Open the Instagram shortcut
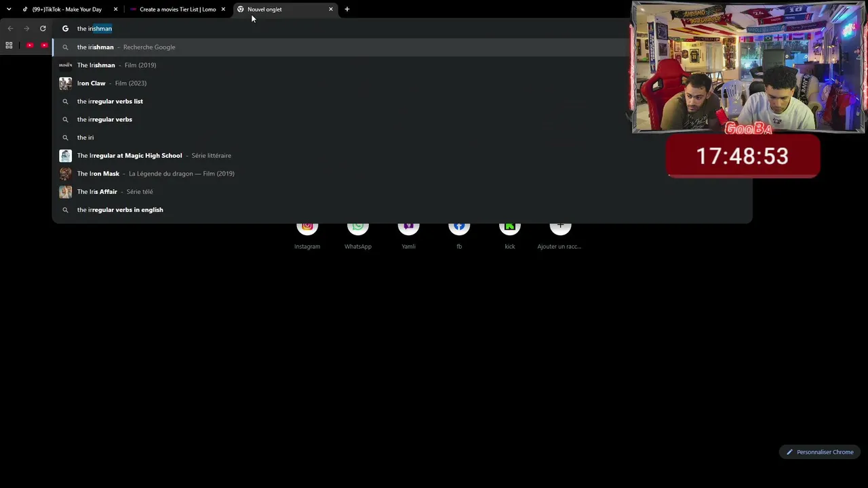Viewport: 868px width, 488px height. click(307, 234)
